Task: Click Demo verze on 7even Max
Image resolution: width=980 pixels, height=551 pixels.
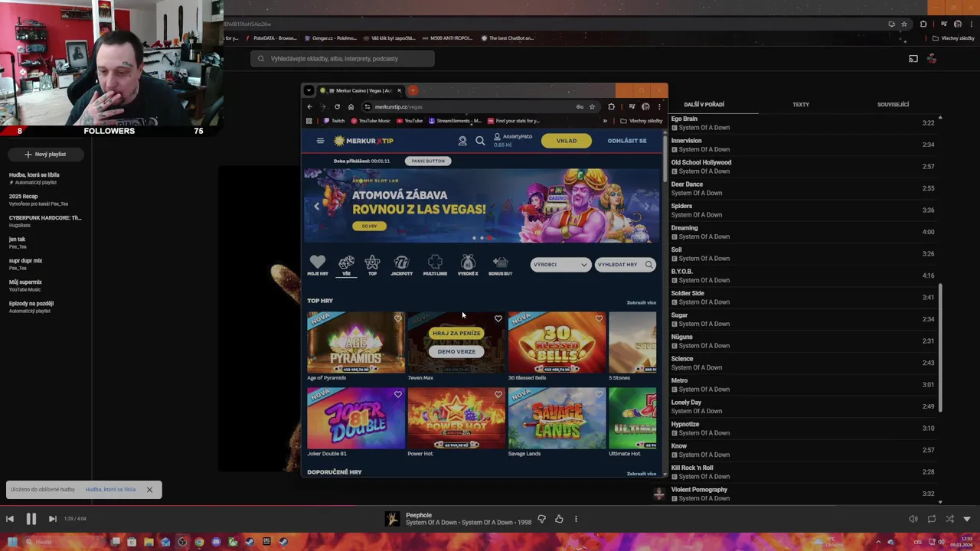Action: (456, 351)
